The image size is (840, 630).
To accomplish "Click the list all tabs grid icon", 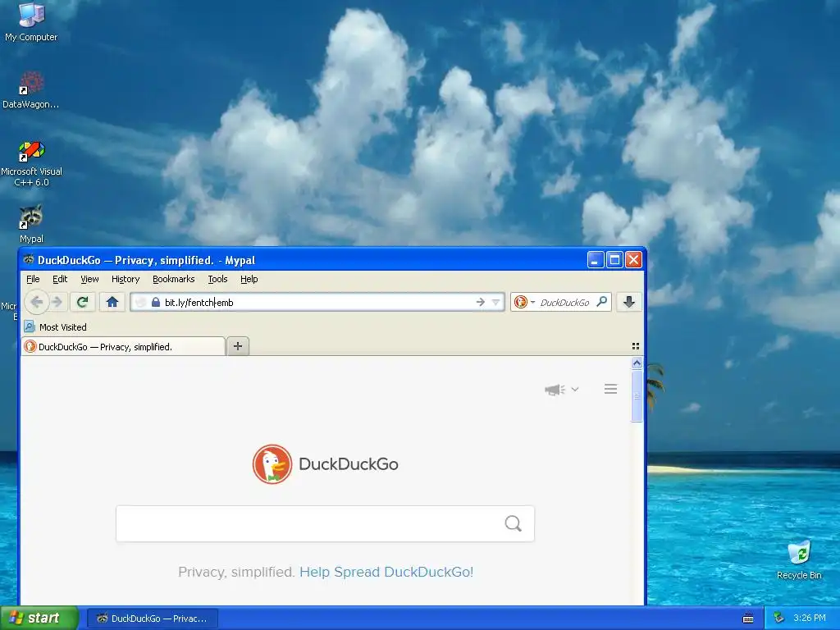I will click(636, 346).
